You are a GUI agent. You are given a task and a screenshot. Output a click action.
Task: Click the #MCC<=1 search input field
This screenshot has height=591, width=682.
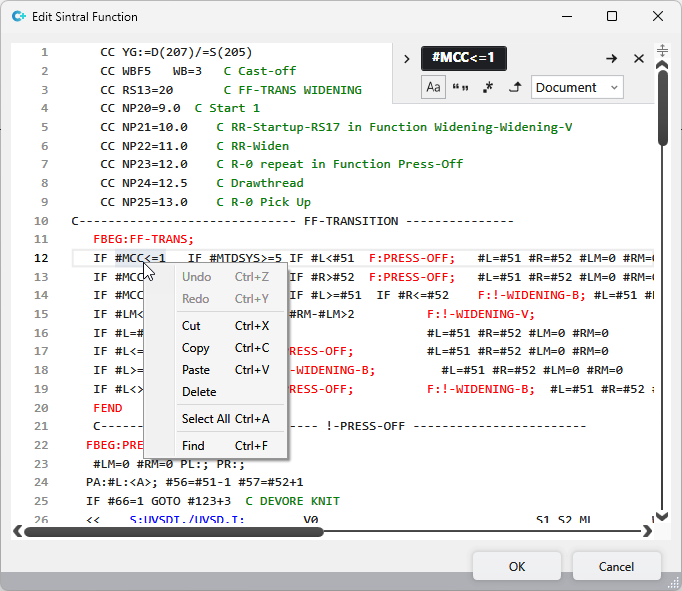pos(464,58)
